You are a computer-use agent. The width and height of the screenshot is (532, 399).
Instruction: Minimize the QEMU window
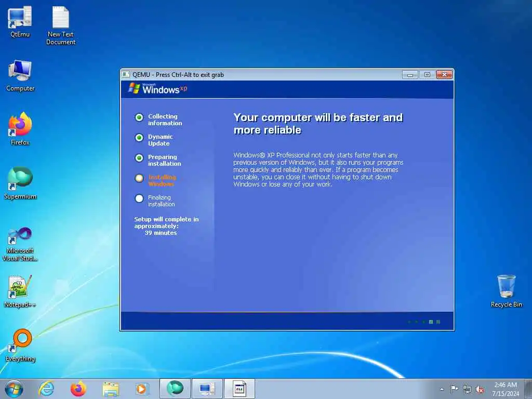click(x=410, y=74)
